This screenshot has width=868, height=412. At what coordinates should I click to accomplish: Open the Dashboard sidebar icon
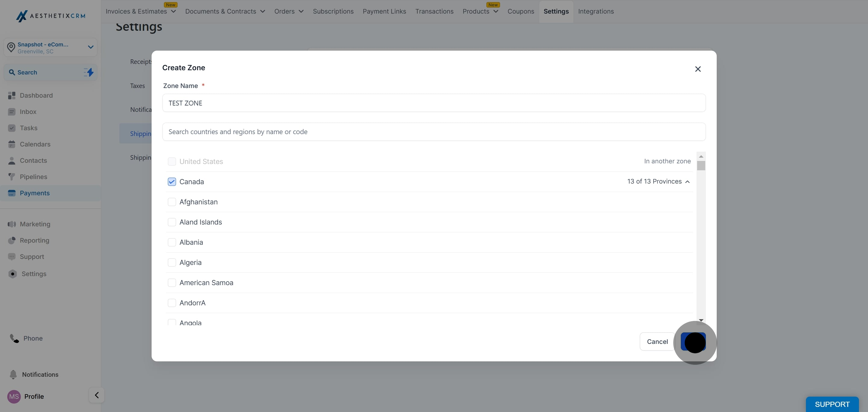tap(12, 95)
